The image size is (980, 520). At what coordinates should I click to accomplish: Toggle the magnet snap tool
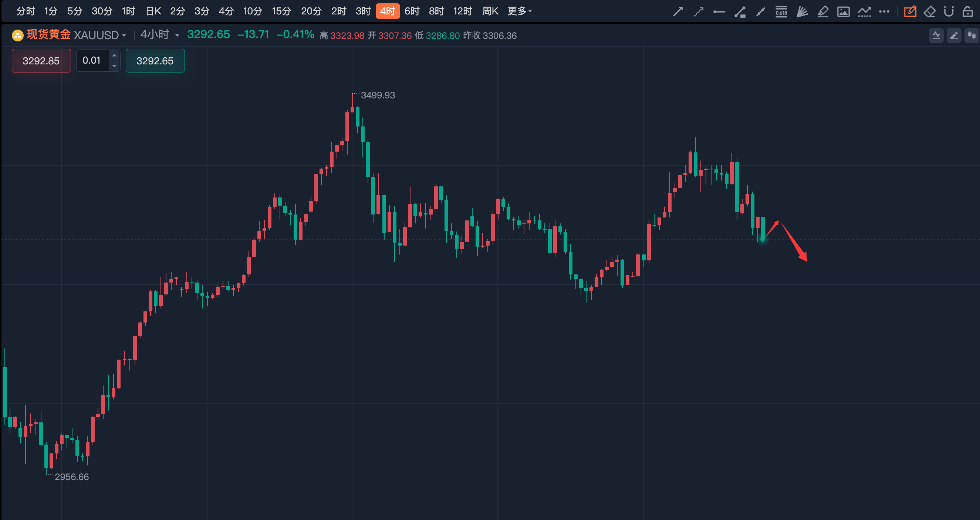[x=949, y=12]
